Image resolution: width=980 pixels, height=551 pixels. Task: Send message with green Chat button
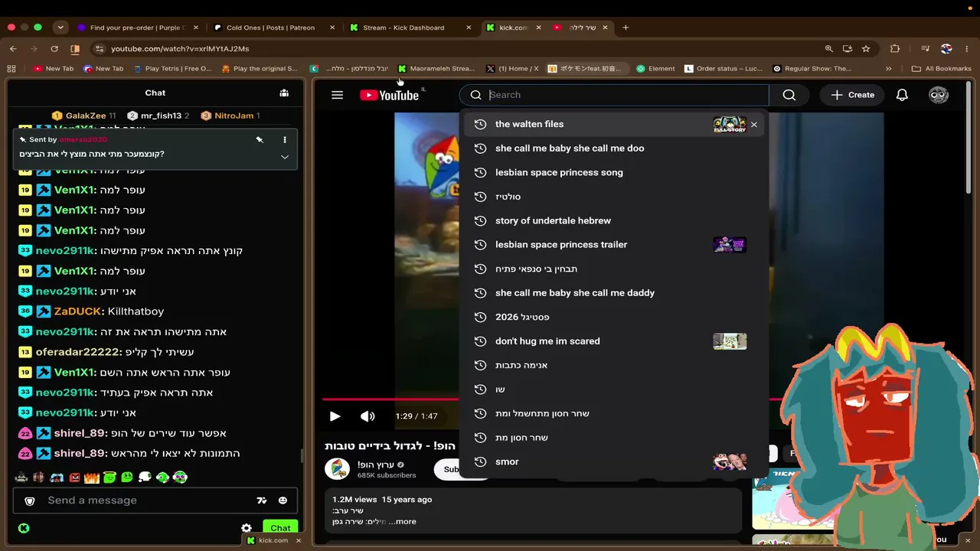pos(280,528)
